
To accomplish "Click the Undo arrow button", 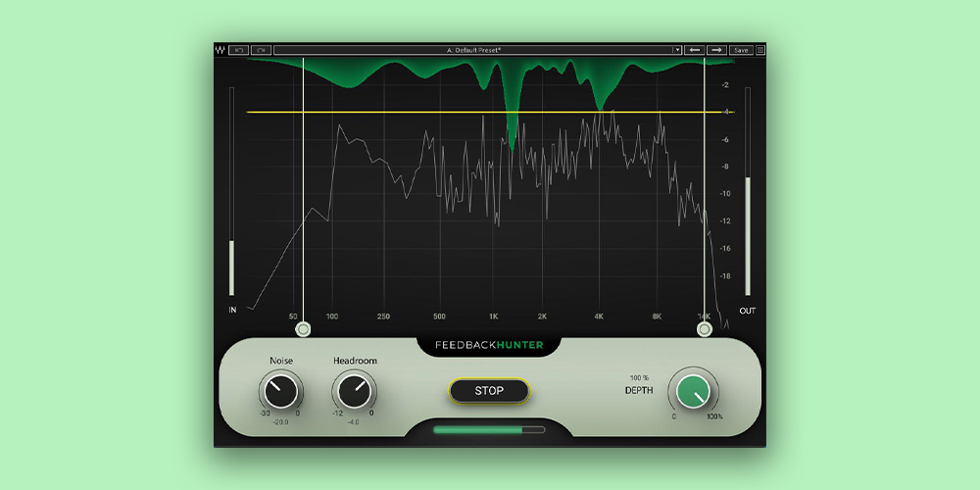I will pyautogui.click(x=238, y=49).
